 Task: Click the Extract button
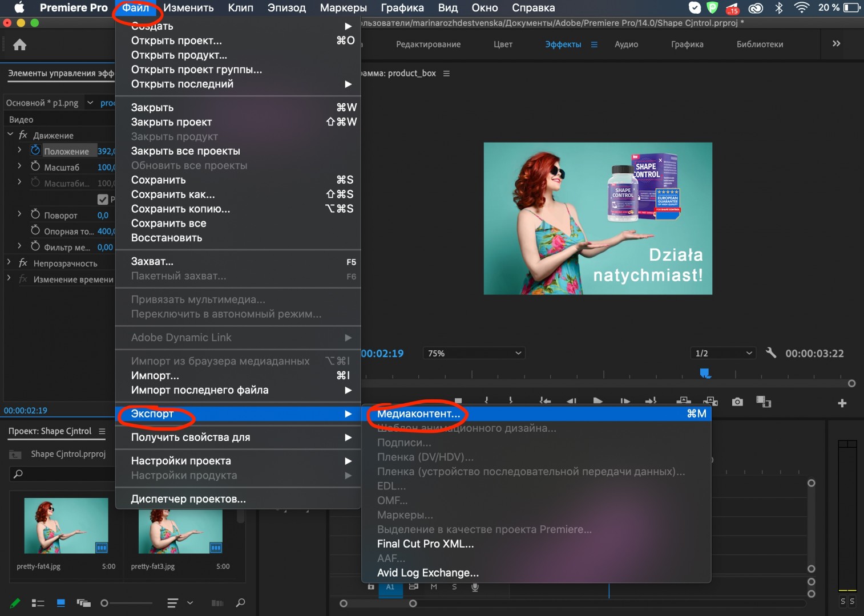[x=710, y=402]
